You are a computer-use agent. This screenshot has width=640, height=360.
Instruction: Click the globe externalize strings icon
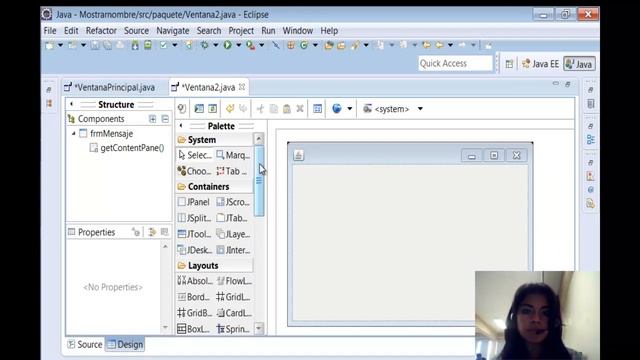(x=336, y=109)
